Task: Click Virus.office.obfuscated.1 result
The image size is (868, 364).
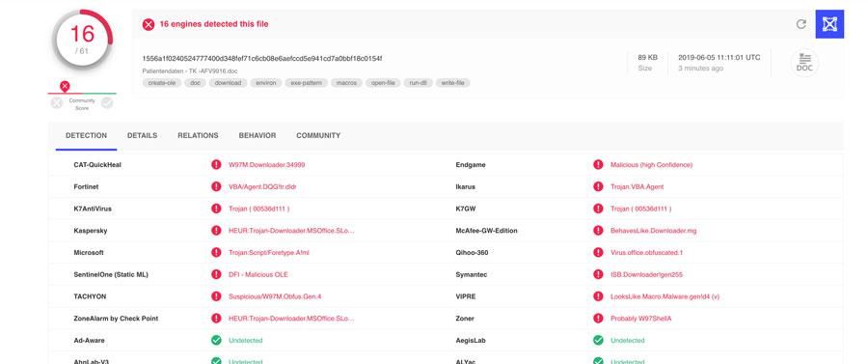Action: (x=646, y=253)
